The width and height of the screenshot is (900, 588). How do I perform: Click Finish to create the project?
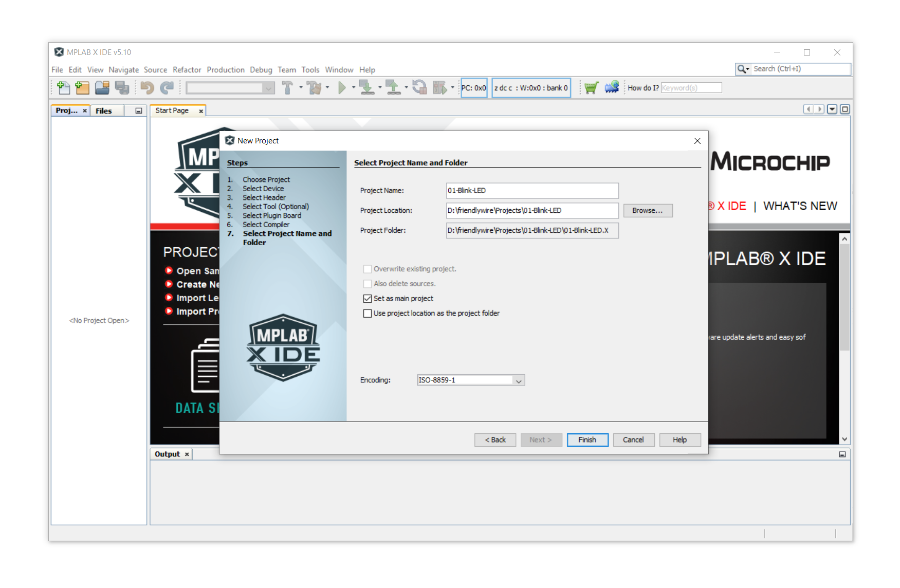coord(587,440)
